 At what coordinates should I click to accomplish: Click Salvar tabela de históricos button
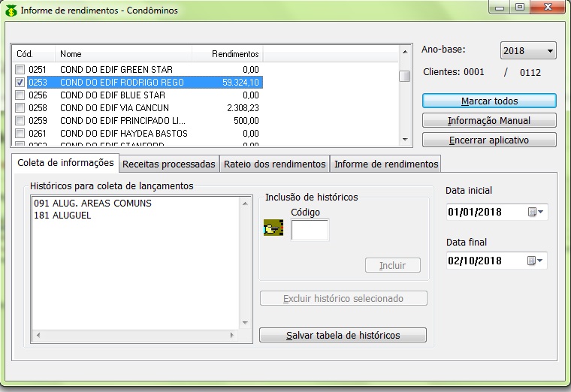click(x=343, y=335)
